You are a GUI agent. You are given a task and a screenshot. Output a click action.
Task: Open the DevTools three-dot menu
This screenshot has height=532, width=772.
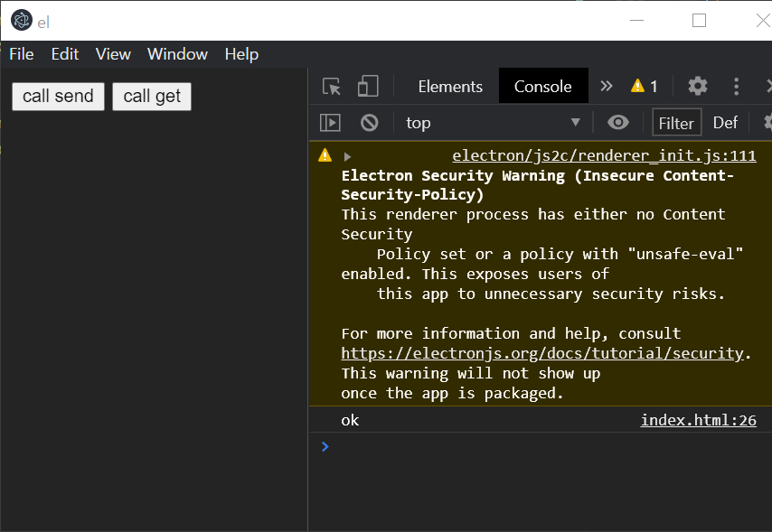736,87
